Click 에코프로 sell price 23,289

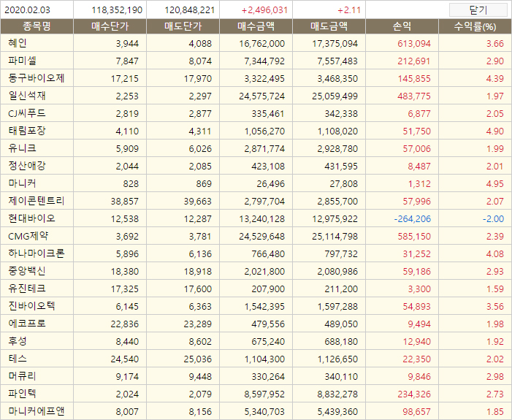click(x=197, y=324)
